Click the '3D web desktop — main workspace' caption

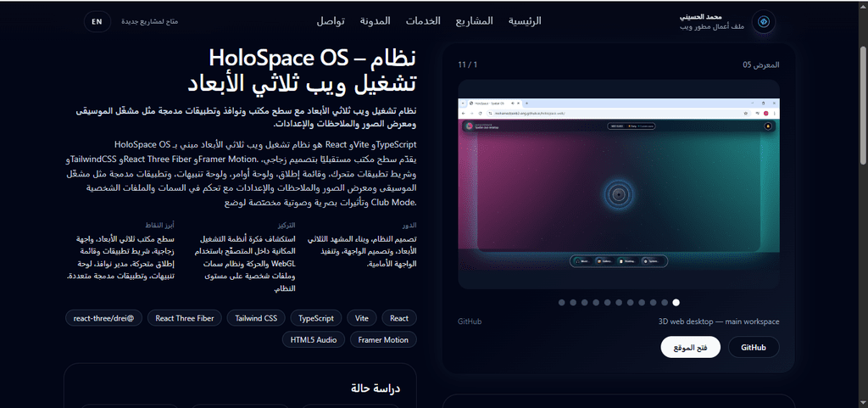719,321
